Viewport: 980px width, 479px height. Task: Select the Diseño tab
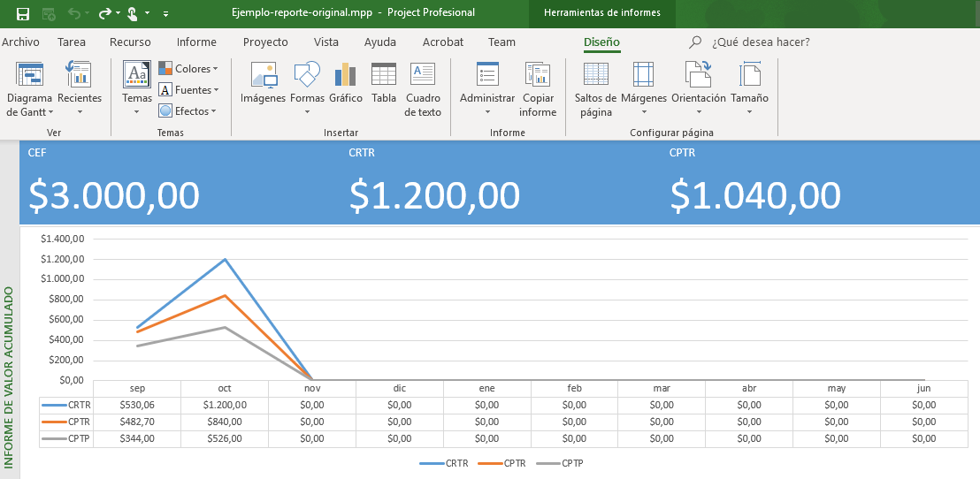coord(601,42)
